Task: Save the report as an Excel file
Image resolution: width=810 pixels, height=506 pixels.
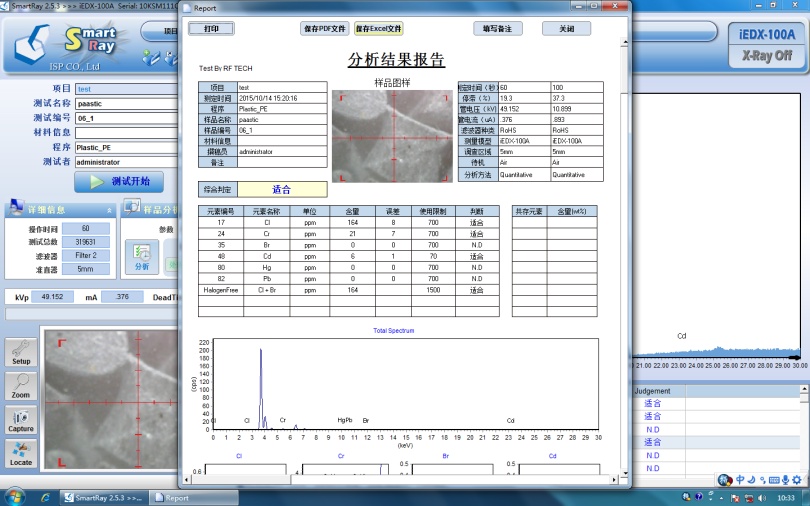Action: point(379,28)
